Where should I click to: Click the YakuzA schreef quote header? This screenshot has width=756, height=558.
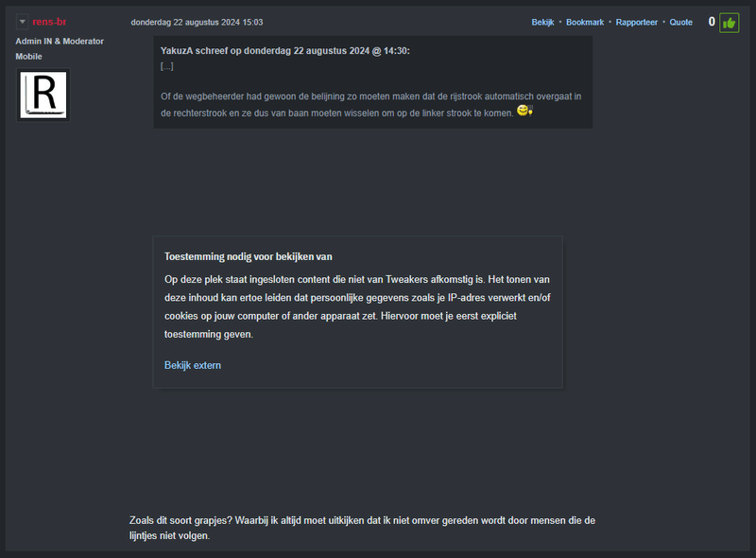pyautogui.click(x=284, y=50)
